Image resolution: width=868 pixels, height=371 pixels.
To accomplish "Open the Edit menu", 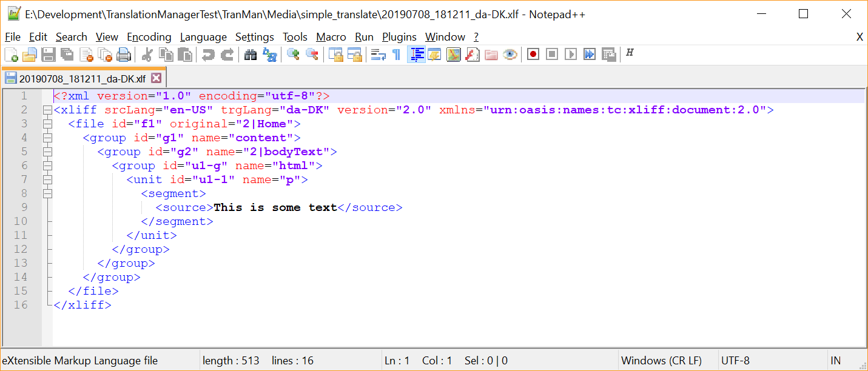I will click(38, 37).
